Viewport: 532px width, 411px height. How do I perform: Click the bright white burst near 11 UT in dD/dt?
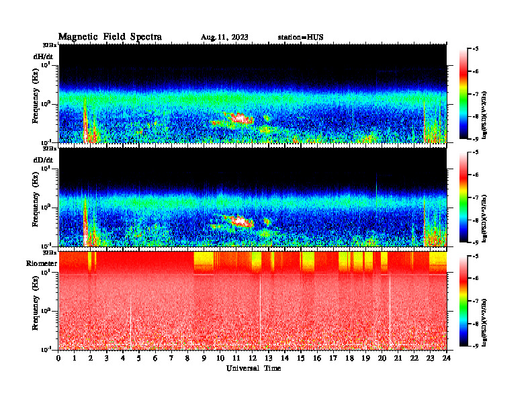pos(240,222)
